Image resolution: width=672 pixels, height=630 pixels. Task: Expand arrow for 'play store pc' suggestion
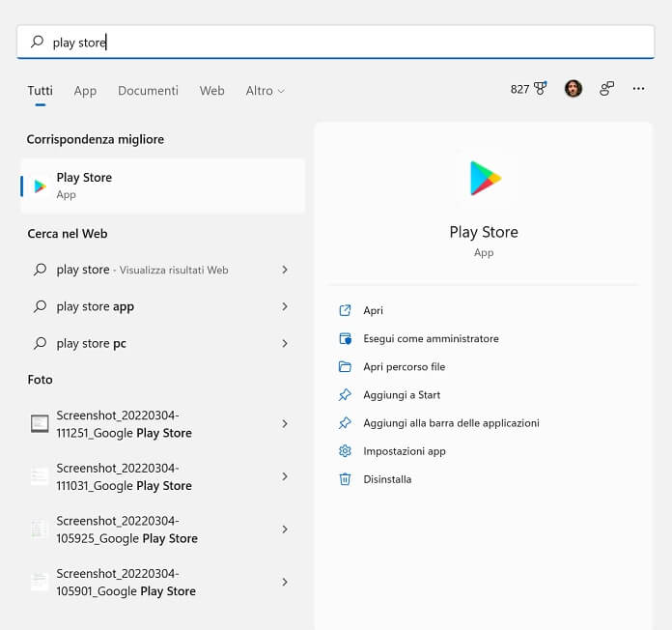pos(285,344)
